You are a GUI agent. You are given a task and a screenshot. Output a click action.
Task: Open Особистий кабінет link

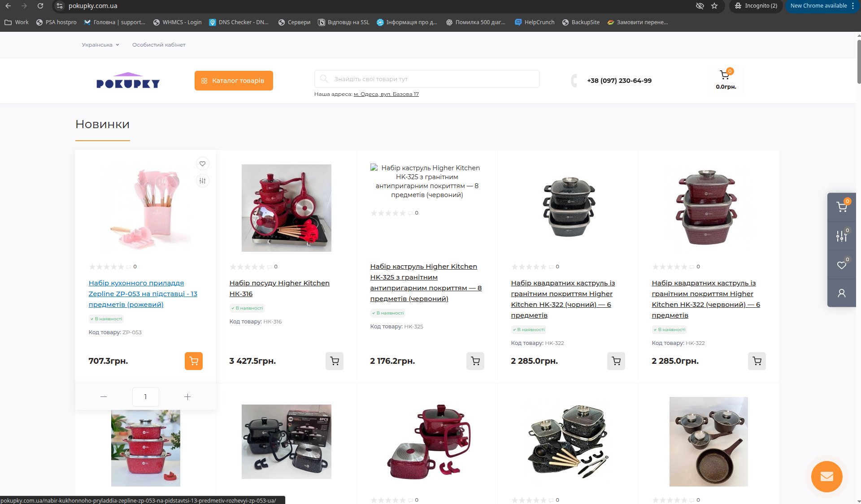[x=159, y=45]
